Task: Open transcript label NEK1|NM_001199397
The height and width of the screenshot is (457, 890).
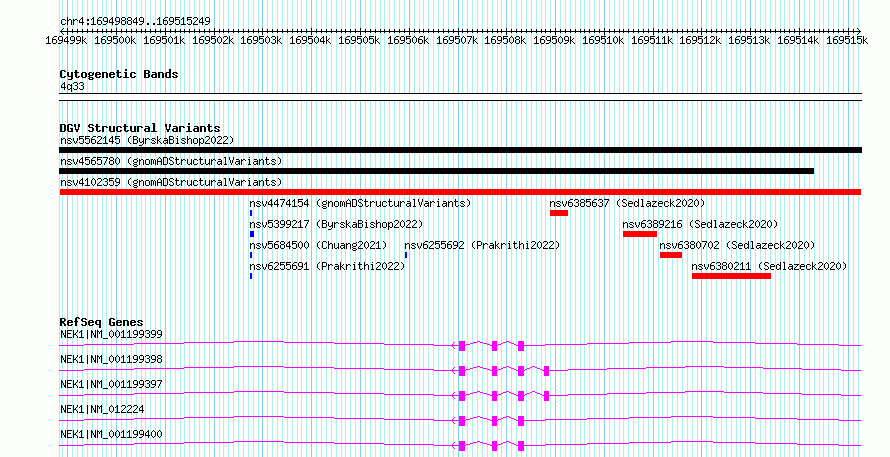Action: point(111,384)
